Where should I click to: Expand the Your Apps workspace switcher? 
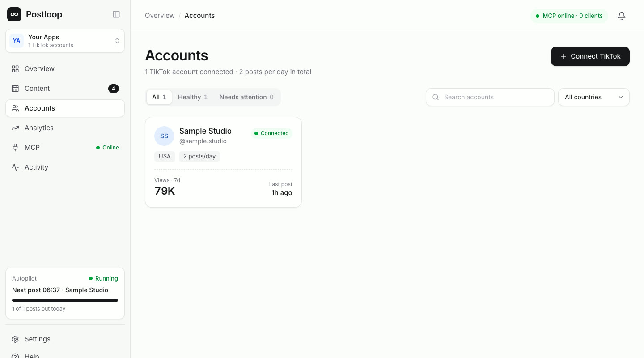pos(65,41)
